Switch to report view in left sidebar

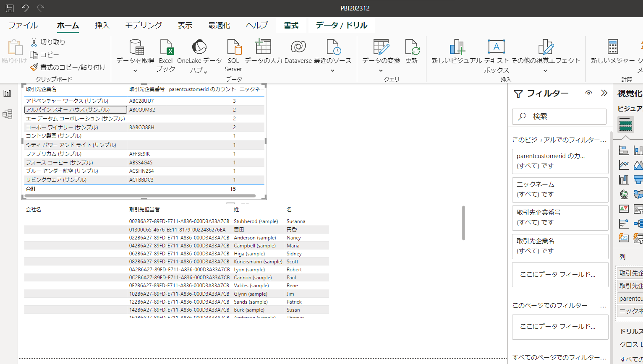(x=7, y=93)
